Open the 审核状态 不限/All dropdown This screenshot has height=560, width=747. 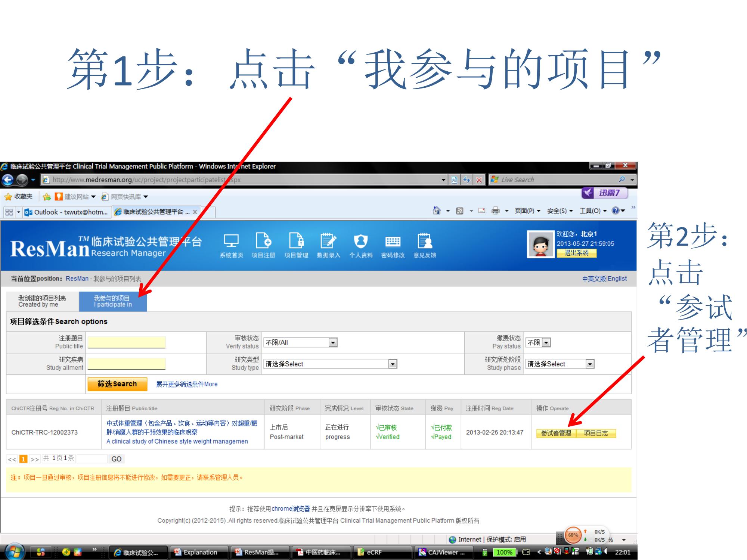(300, 342)
